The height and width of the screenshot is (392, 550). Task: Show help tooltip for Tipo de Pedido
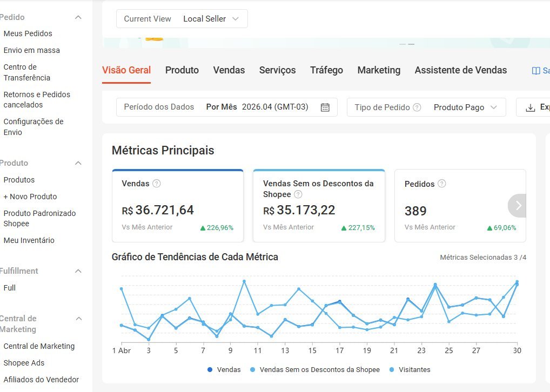[417, 107]
